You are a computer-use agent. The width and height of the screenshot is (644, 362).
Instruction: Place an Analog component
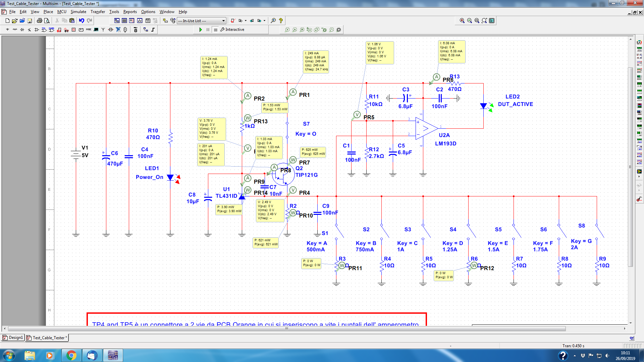37,30
